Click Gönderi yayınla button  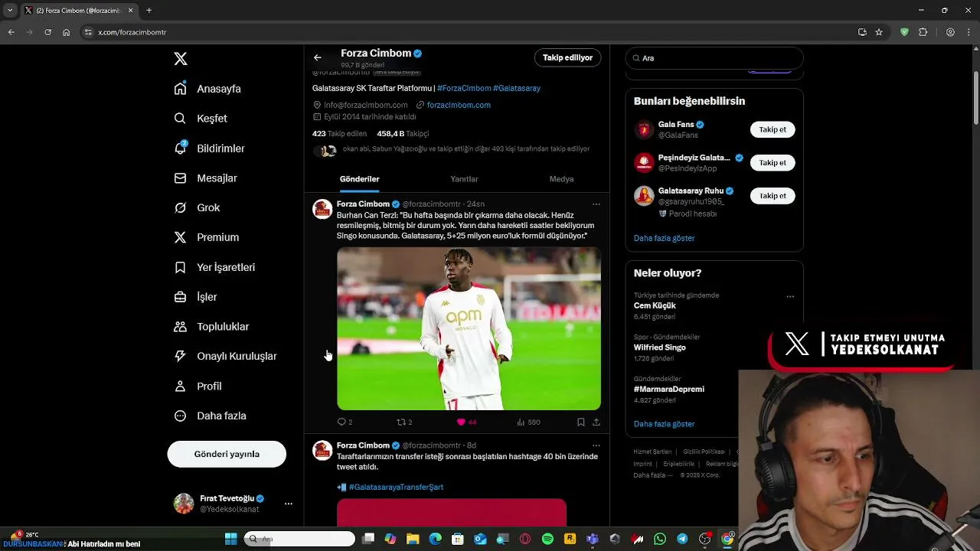pos(227,454)
